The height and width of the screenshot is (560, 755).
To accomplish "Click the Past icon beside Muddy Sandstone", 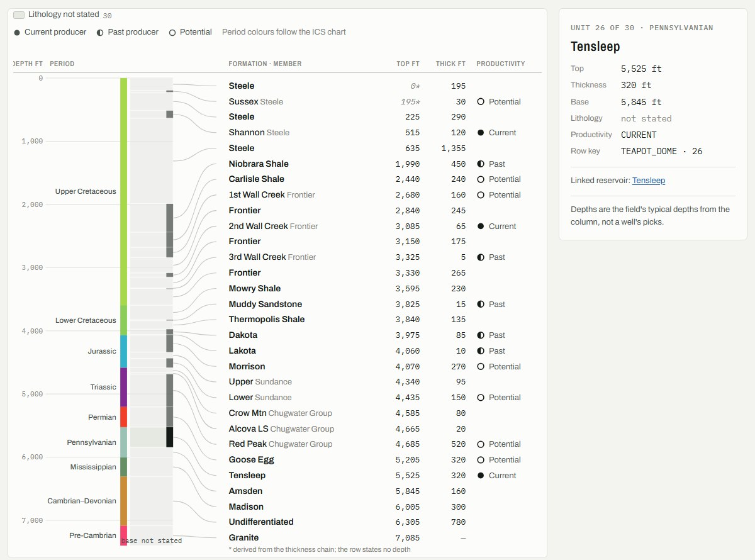I will point(481,304).
